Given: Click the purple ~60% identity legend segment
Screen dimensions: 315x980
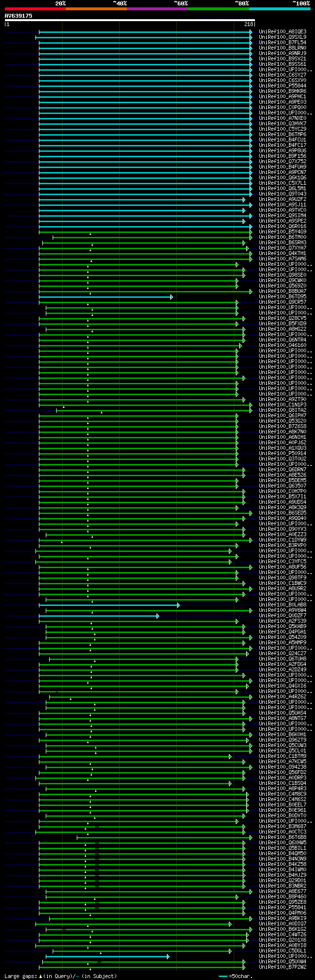Looking at the screenshot, I should (x=157, y=9).
